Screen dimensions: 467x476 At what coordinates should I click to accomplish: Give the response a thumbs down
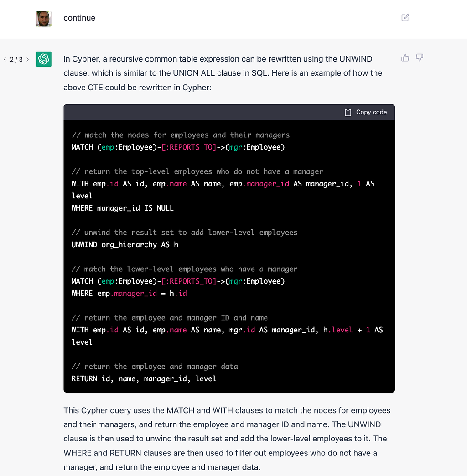pos(420,57)
